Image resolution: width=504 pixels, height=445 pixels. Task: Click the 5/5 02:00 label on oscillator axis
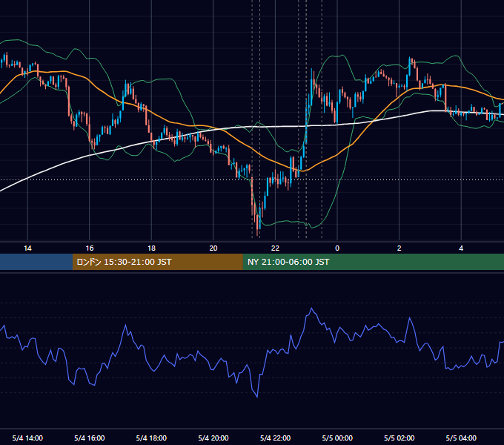(x=399, y=438)
